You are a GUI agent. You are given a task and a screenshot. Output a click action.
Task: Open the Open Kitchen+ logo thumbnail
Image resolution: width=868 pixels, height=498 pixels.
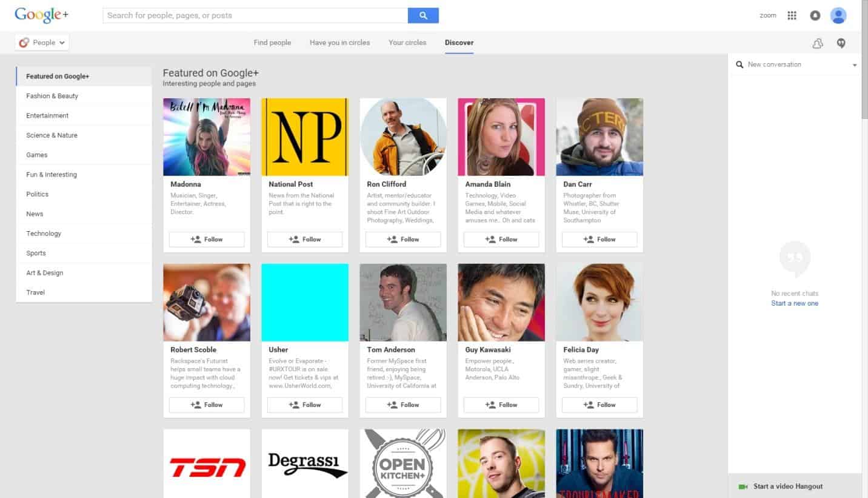403,464
